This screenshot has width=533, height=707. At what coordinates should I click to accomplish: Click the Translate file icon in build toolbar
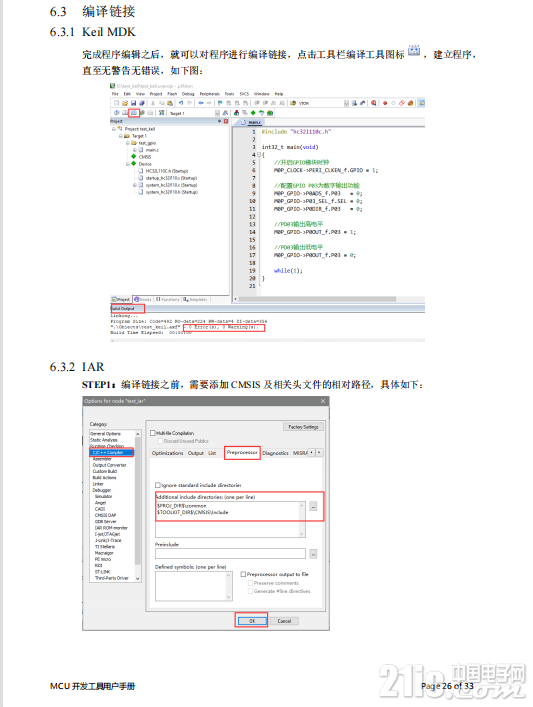click(x=117, y=113)
